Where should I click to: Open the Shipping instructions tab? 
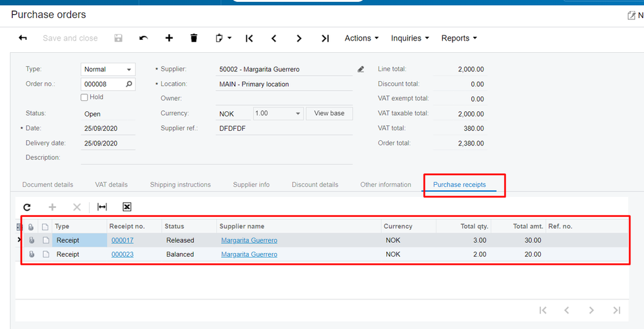point(181,185)
